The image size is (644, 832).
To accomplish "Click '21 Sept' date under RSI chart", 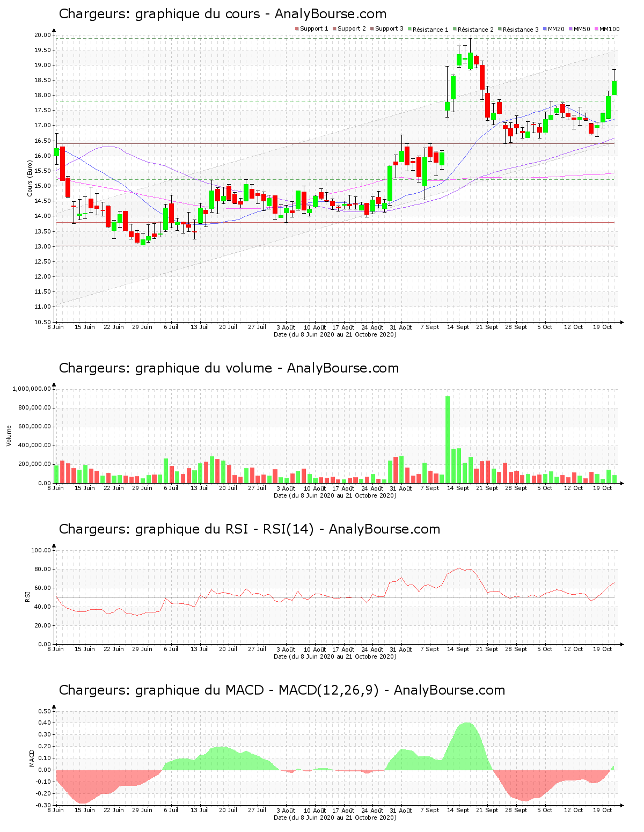I will [487, 649].
